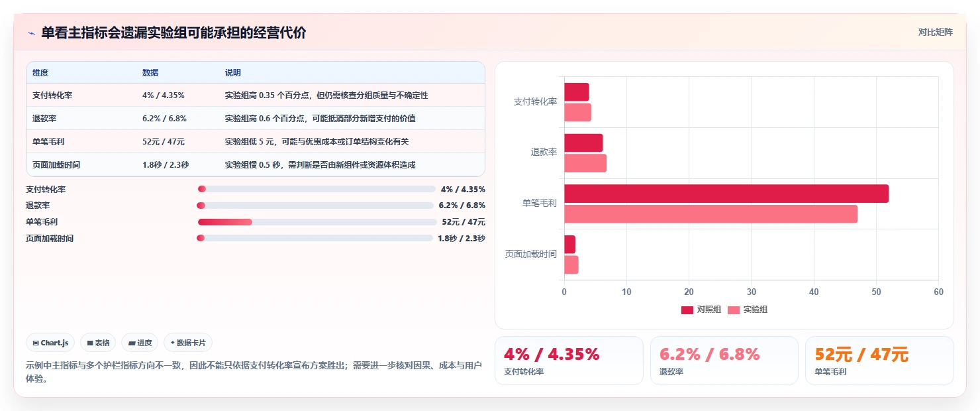Click the 单笔毛利 对照组 bar in the chart
The width and height of the screenshot is (980, 411).
click(x=726, y=194)
